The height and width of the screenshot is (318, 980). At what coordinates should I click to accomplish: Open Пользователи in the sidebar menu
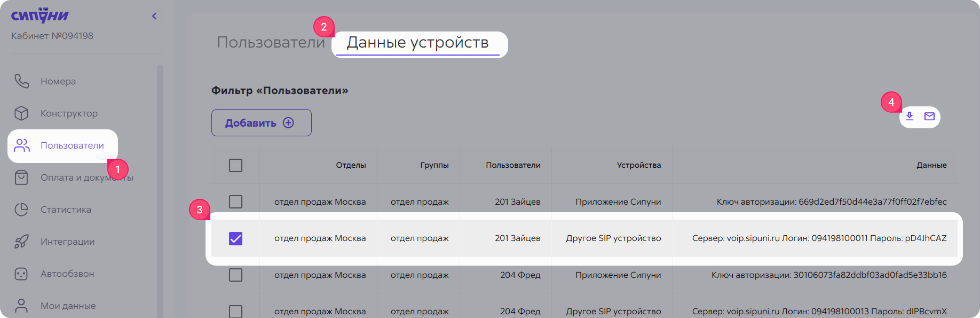[x=72, y=145]
